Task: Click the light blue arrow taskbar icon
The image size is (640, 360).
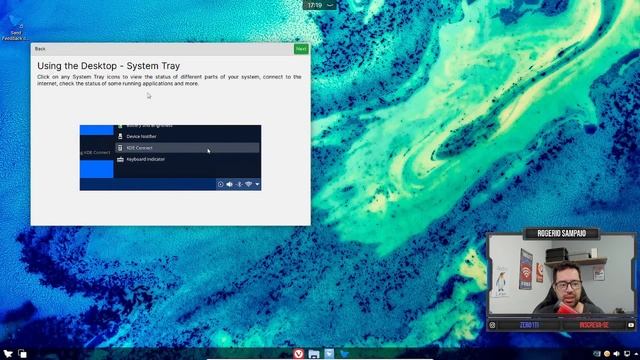Action: pos(329,353)
